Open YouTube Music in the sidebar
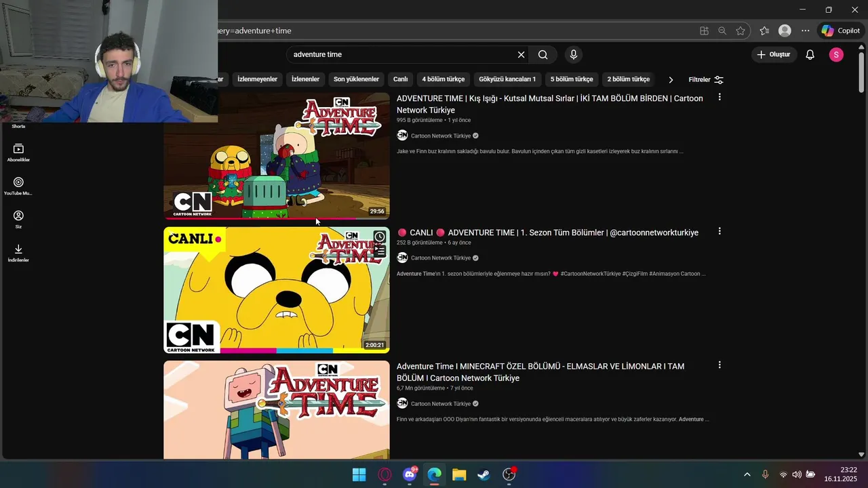The image size is (868, 488). pos(18,186)
